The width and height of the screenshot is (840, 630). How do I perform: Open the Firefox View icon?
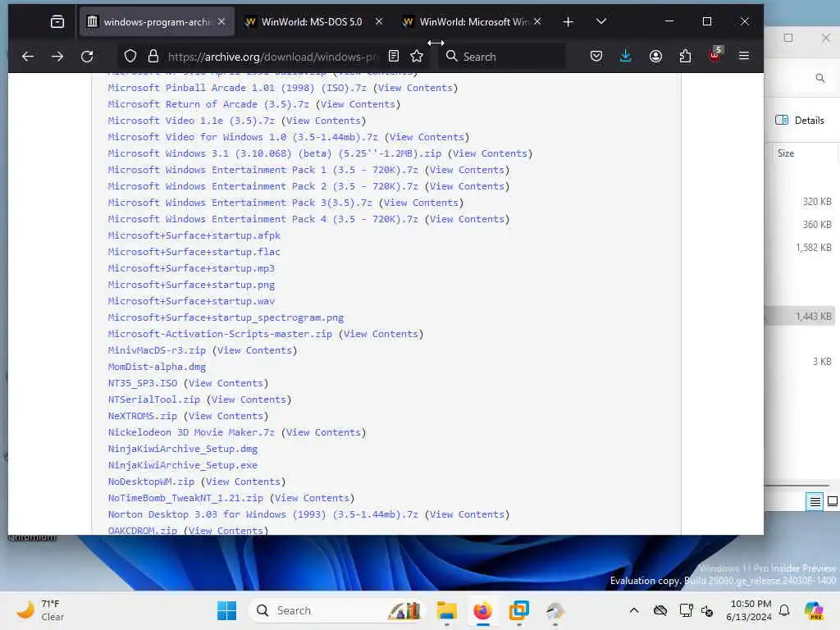point(57,21)
